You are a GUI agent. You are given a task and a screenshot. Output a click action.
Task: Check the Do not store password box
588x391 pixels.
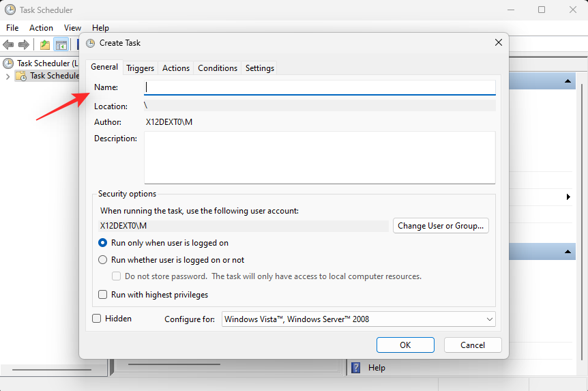(x=116, y=276)
